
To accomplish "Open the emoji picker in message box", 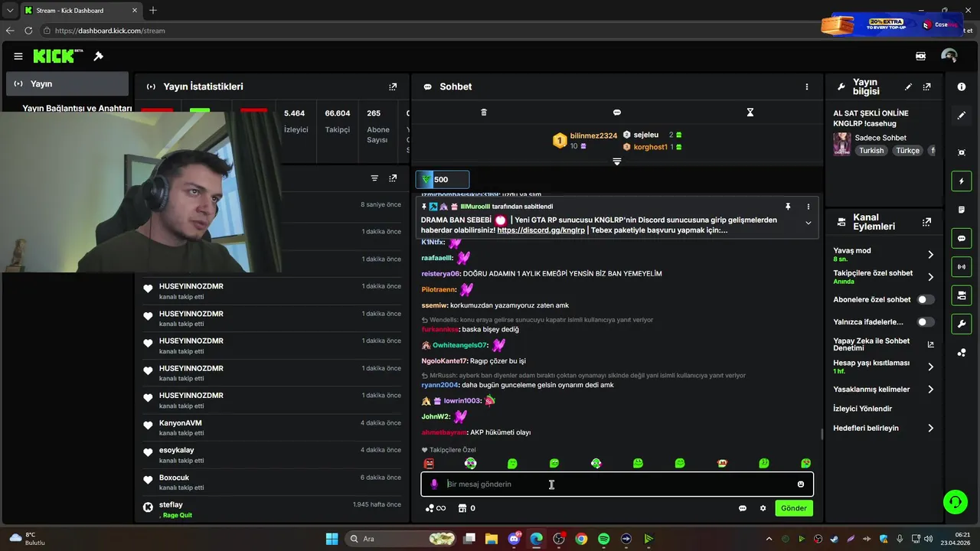I will [x=801, y=484].
